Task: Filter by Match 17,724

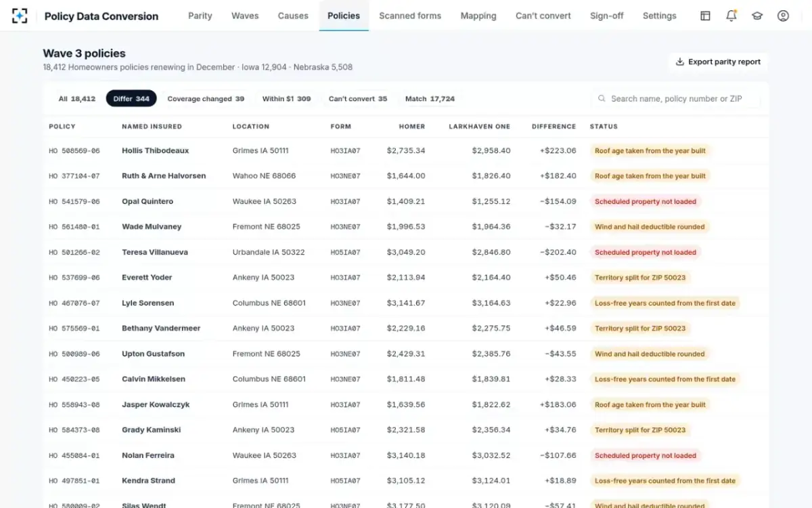Action: pos(430,99)
